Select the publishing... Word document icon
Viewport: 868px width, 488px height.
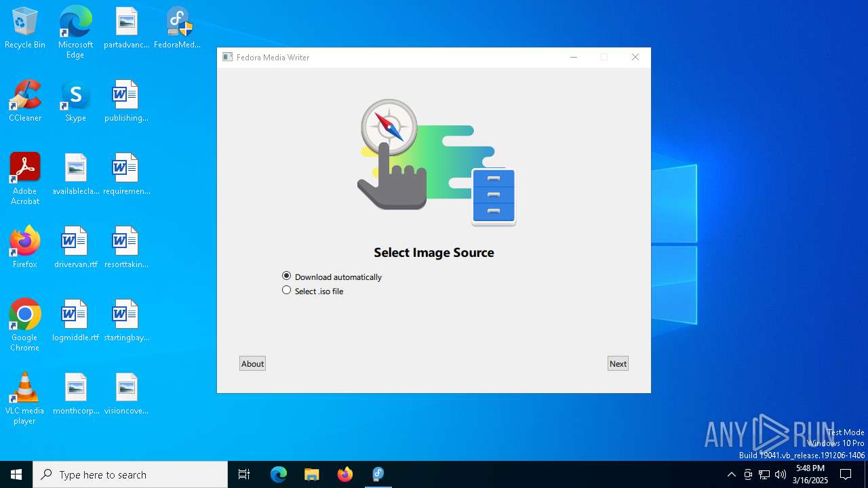tap(126, 102)
